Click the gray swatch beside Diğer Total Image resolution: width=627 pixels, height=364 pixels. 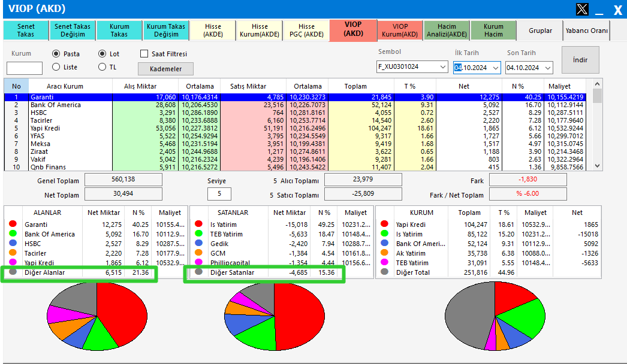pyautogui.click(x=385, y=272)
